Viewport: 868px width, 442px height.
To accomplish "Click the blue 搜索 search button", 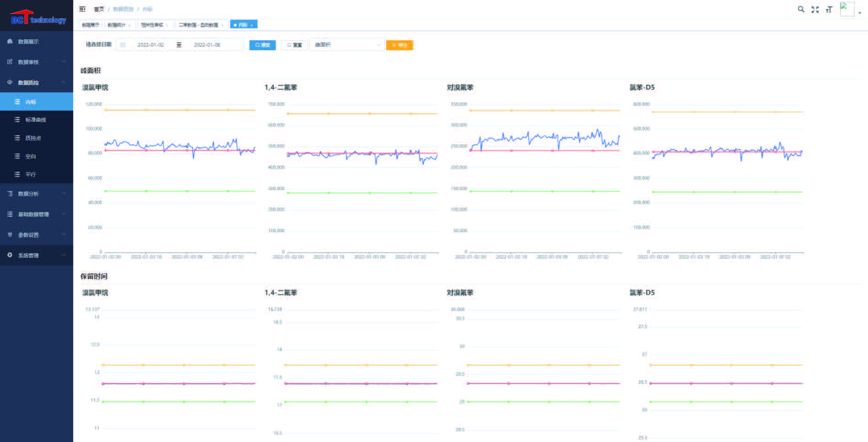I will click(x=263, y=45).
